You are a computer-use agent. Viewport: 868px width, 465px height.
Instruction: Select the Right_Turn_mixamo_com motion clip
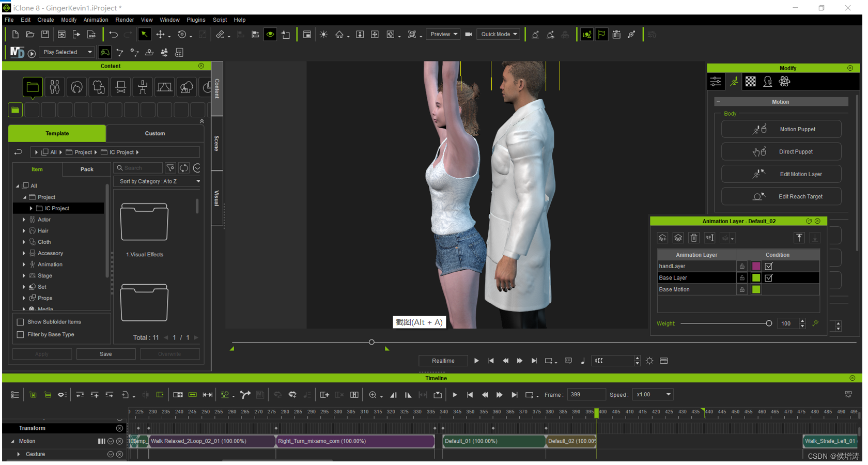(355, 441)
